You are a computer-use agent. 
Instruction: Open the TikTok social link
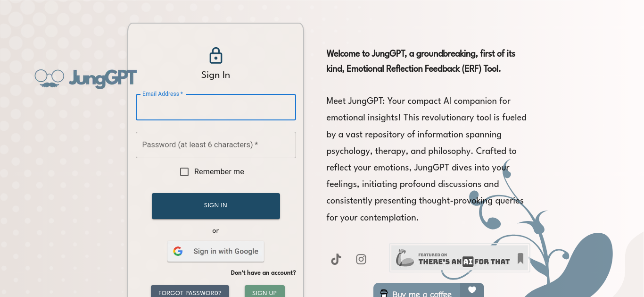pyautogui.click(x=336, y=259)
